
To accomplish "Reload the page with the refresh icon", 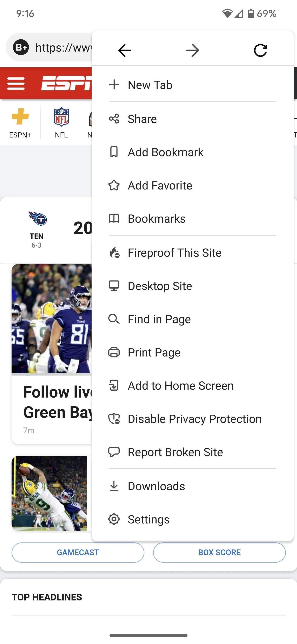I will 260,51.
